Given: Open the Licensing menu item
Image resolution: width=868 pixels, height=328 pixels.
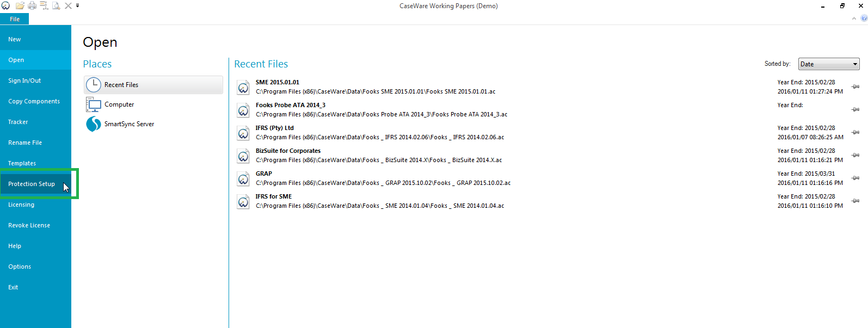Looking at the screenshot, I should [x=35, y=205].
